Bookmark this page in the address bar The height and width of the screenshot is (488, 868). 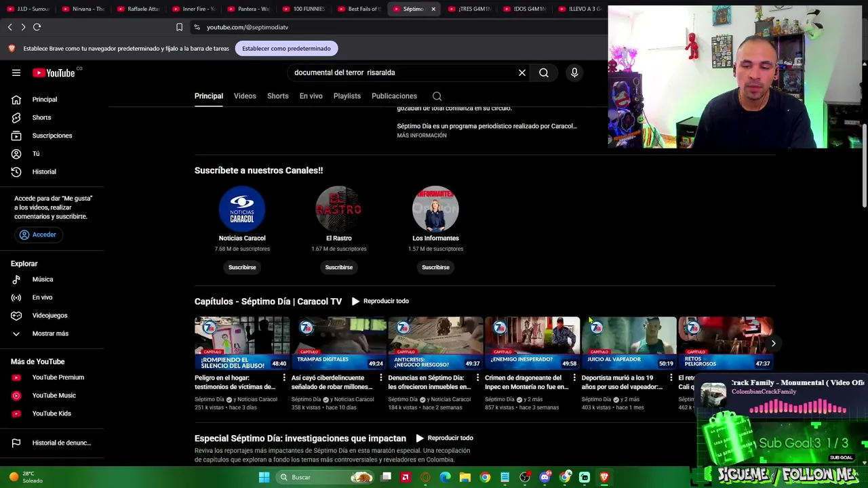(x=179, y=27)
